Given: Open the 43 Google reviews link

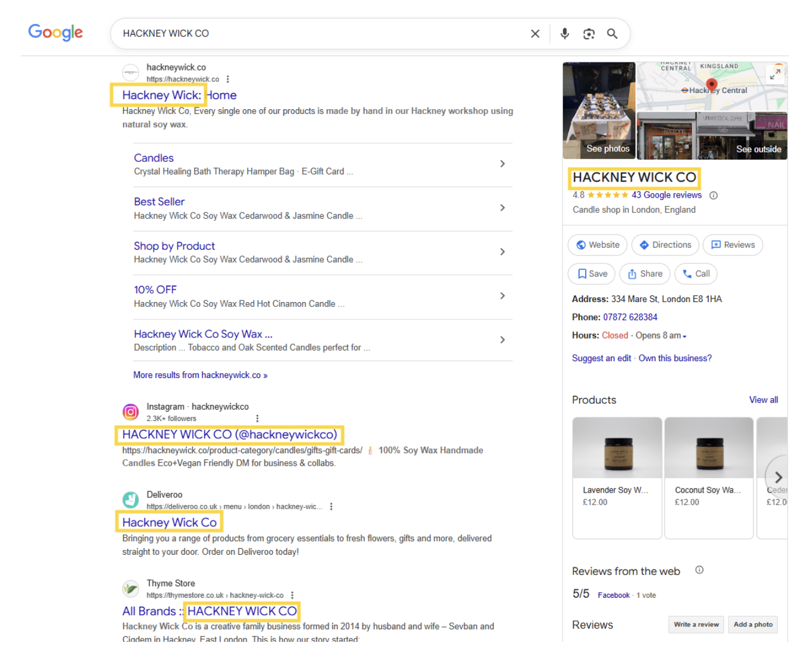Looking at the screenshot, I should 666,195.
